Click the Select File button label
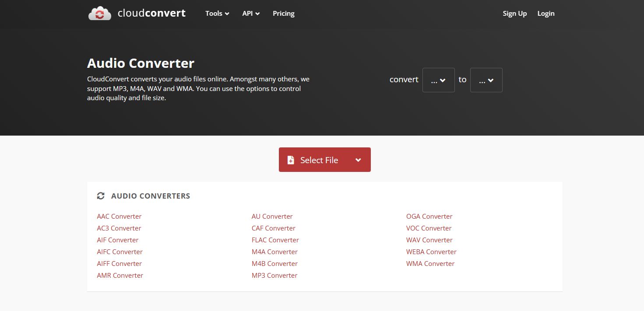 click(319, 160)
